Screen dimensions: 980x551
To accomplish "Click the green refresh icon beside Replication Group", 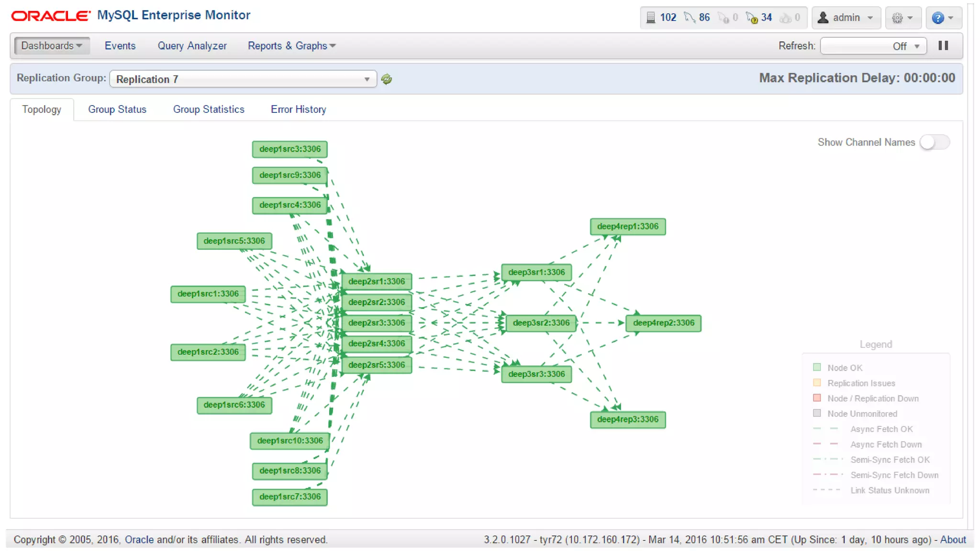I will click(x=387, y=79).
